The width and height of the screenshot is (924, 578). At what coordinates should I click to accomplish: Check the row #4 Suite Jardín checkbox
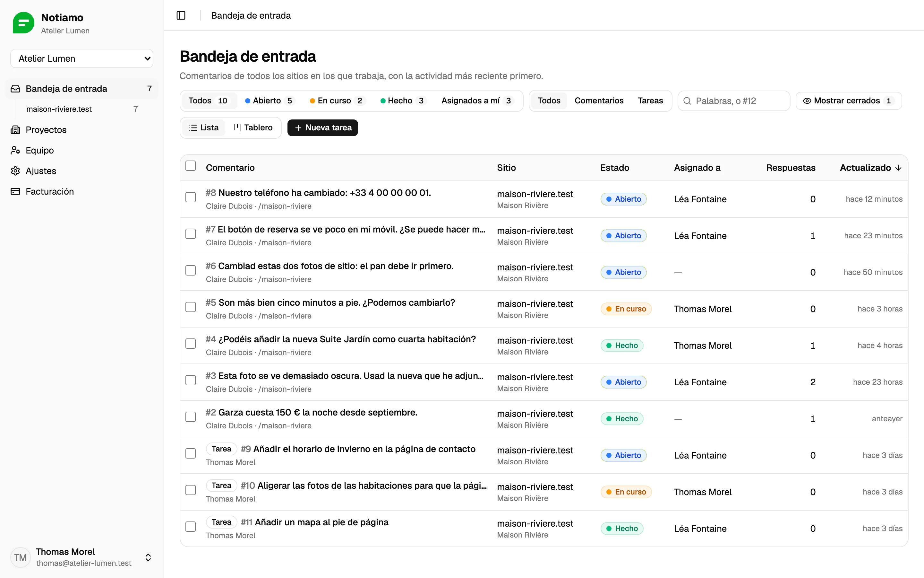coord(191,344)
